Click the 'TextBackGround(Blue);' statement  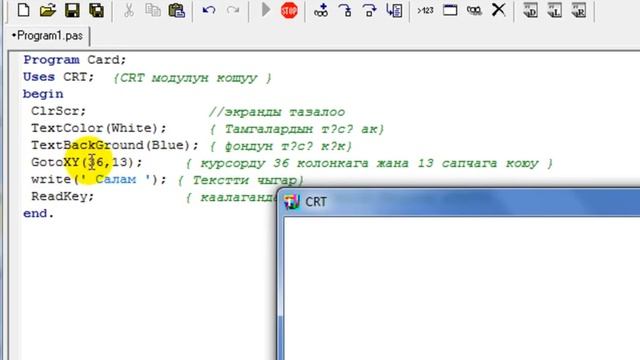[115, 145]
